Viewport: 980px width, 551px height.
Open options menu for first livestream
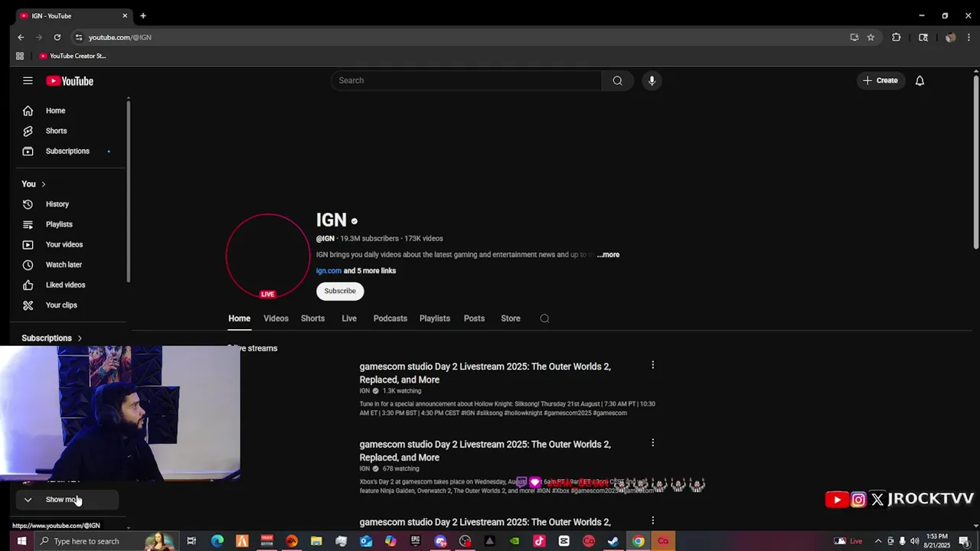point(652,366)
